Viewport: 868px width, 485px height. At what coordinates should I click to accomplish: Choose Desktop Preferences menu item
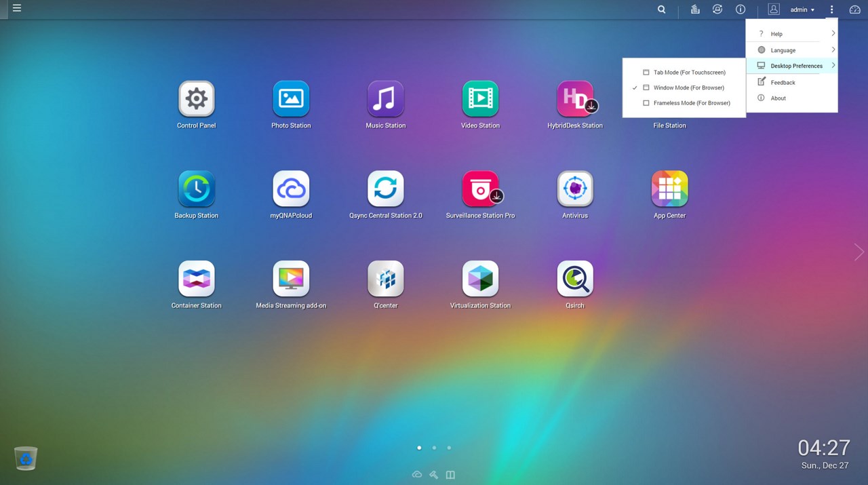[792, 66]
